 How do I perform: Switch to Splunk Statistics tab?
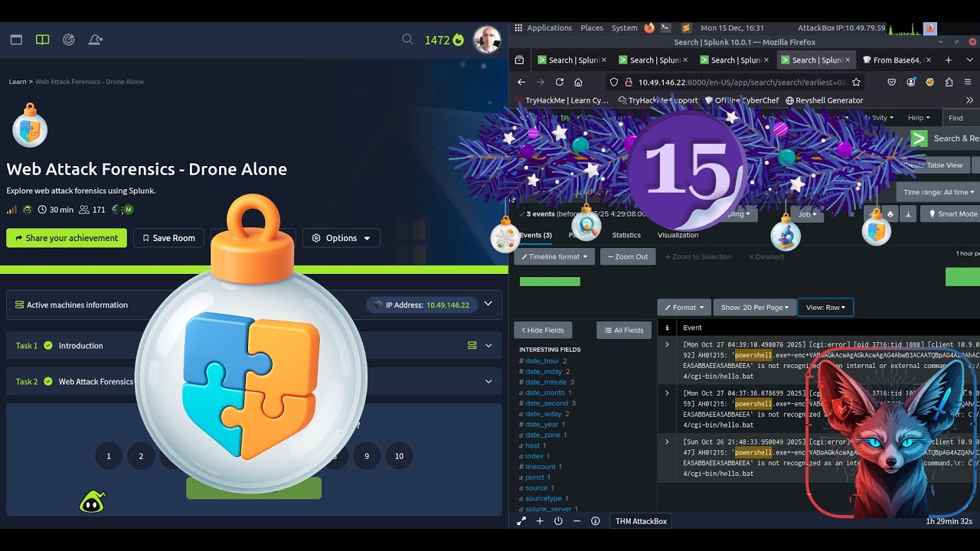pyautogui.click(x=626, y=235)
